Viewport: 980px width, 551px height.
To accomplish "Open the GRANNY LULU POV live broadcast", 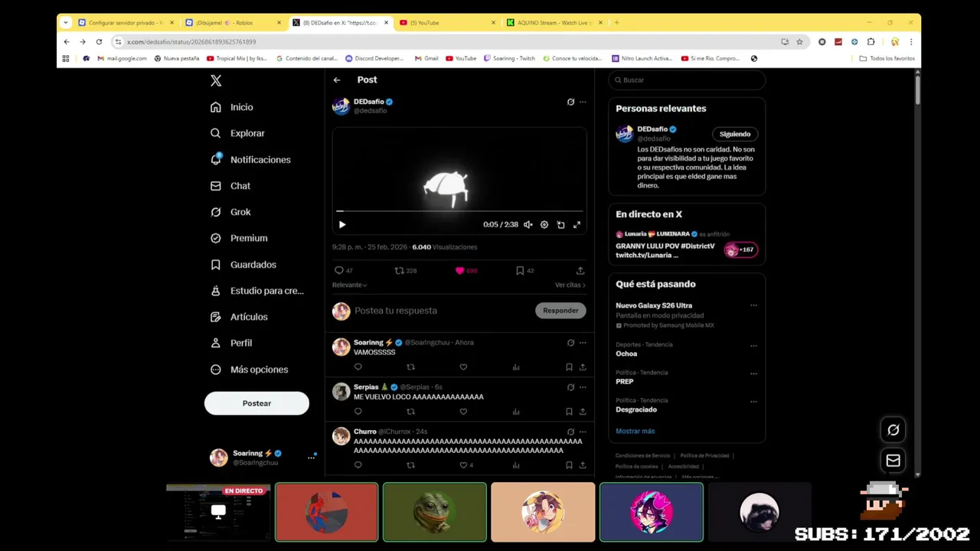I will click(687, 246).
